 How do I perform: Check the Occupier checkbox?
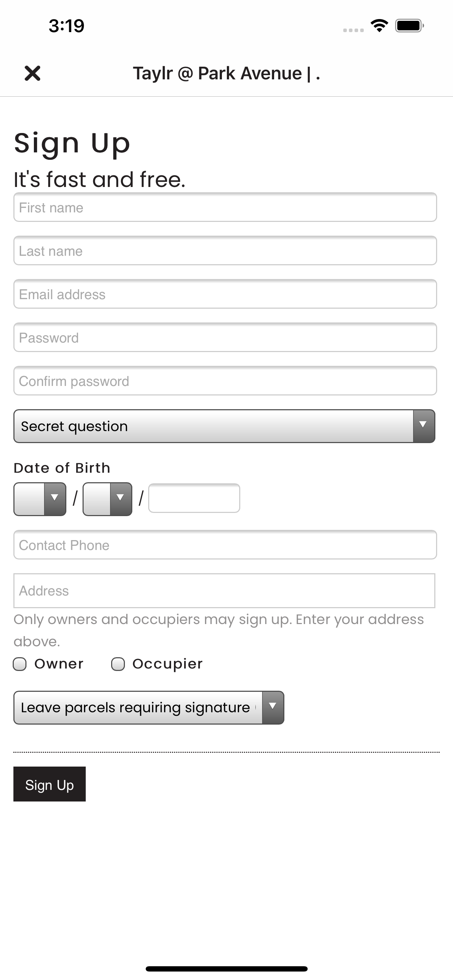click(x=118, y=664)
